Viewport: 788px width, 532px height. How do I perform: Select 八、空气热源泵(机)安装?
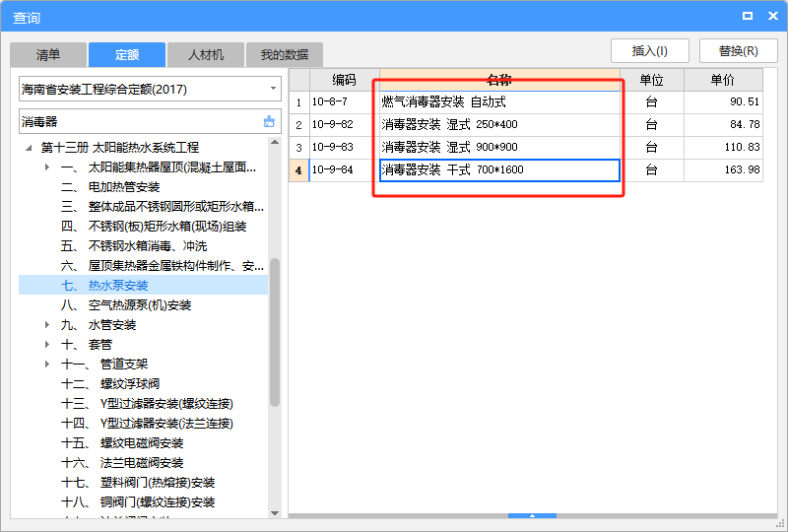tap(126, 305)
